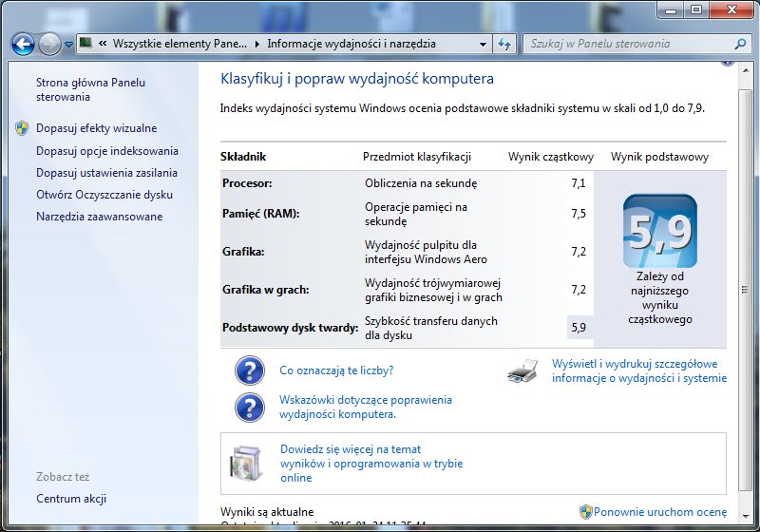Open address bar history dropdown
760x532 pixels.
coord(483,45)
